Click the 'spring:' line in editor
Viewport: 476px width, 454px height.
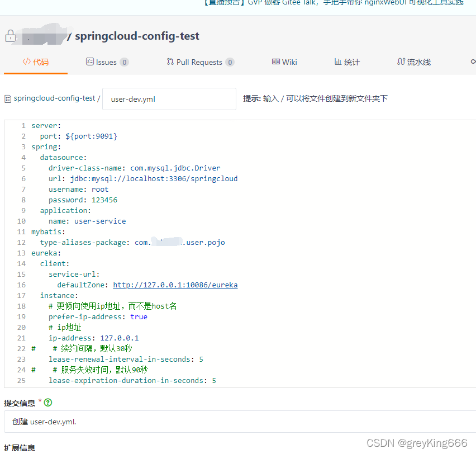click(46, 147)
